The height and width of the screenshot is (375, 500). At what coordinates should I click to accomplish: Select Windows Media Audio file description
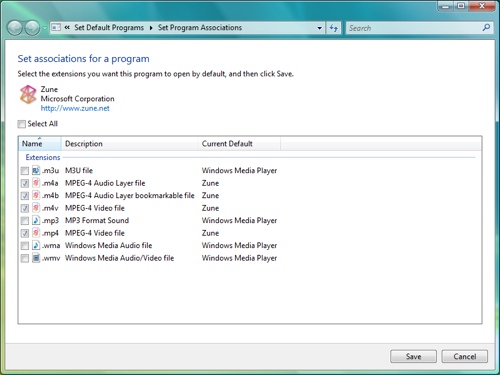[x=108, y=245]
